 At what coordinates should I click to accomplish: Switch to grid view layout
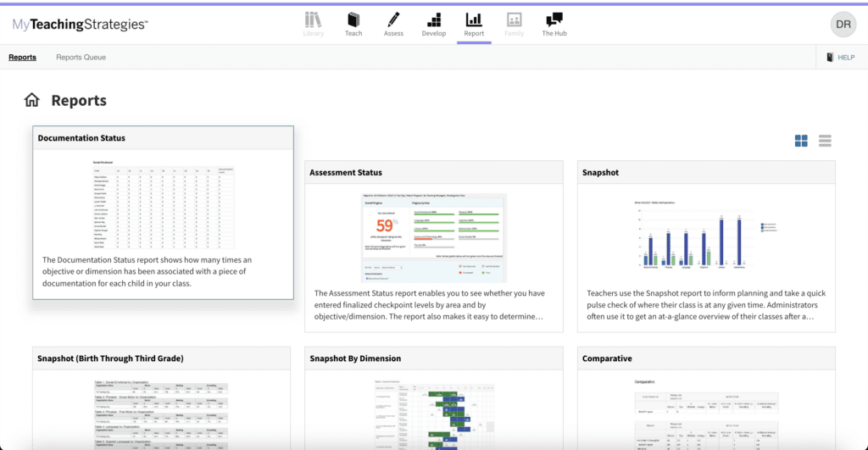(801, 141)
